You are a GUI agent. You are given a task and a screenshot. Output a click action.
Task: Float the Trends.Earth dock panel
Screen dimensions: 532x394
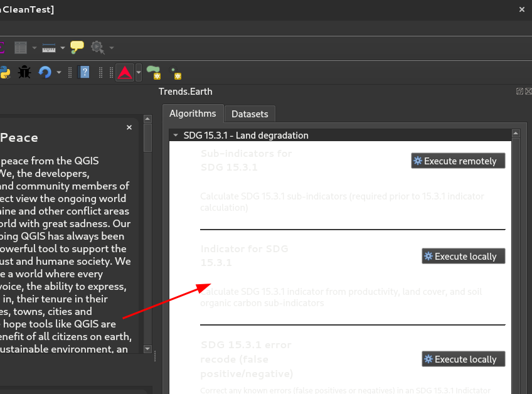click(519, 92)
